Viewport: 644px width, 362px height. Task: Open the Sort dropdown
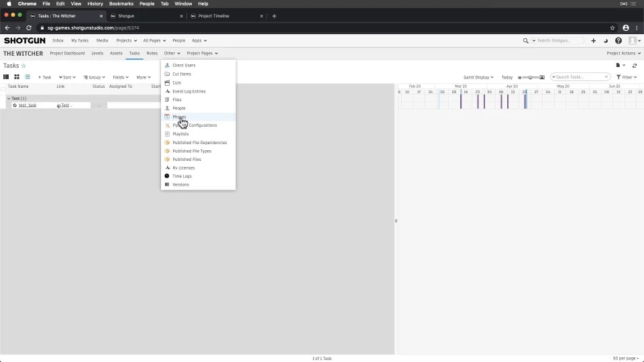(67, 77)
